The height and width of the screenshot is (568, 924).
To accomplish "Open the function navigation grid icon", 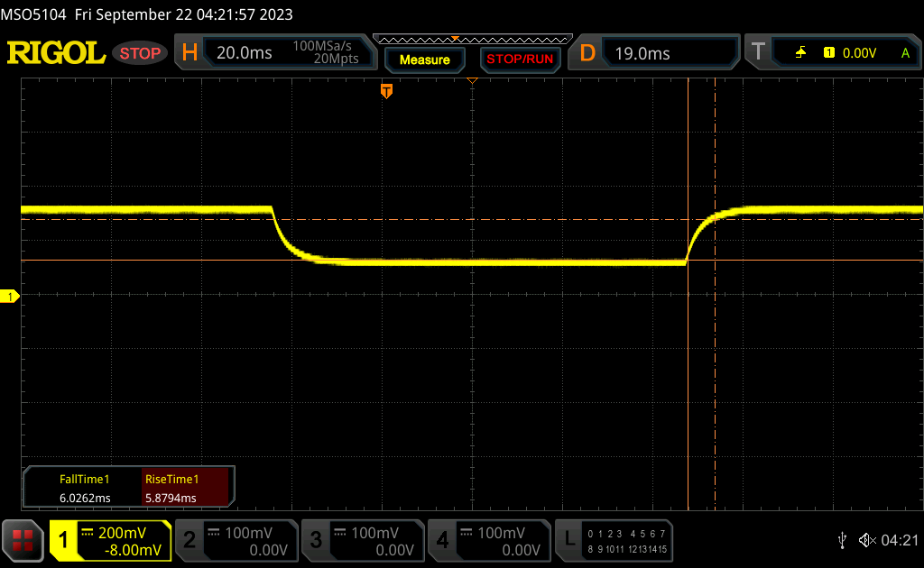I will tap(23, 539).
